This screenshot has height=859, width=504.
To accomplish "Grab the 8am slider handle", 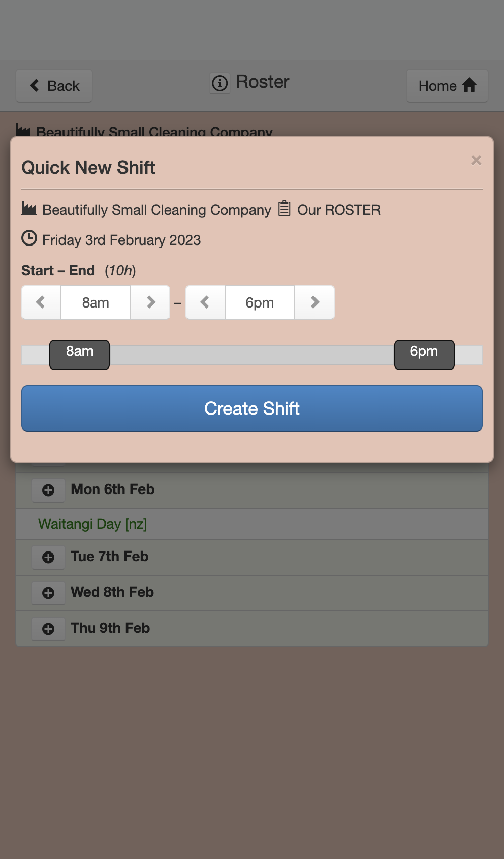I will (x=80, y=355).
